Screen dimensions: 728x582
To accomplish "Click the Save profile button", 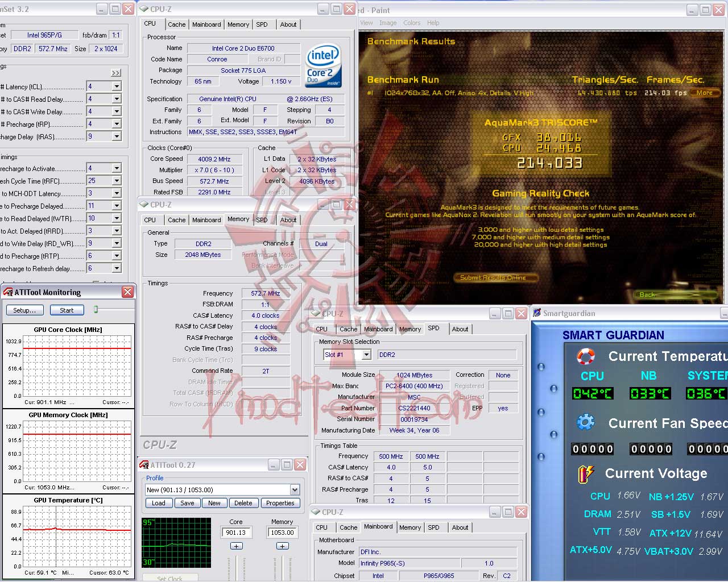I will [187, 503].
